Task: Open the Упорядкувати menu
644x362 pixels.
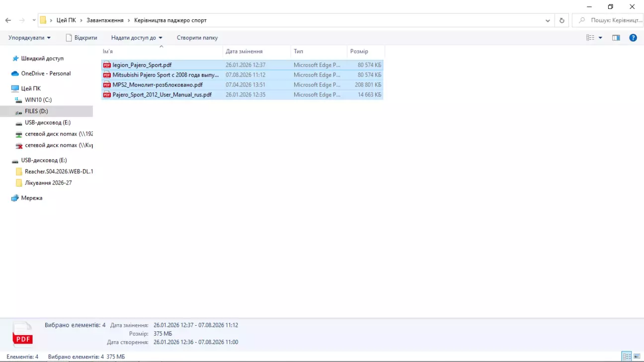Action: [29, 38]
